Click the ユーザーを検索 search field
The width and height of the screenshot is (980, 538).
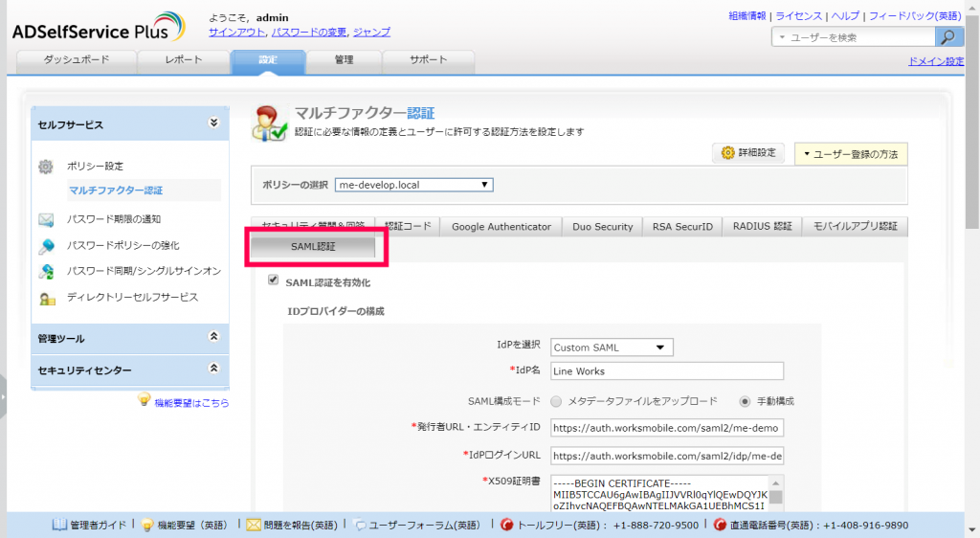(861, 37)
